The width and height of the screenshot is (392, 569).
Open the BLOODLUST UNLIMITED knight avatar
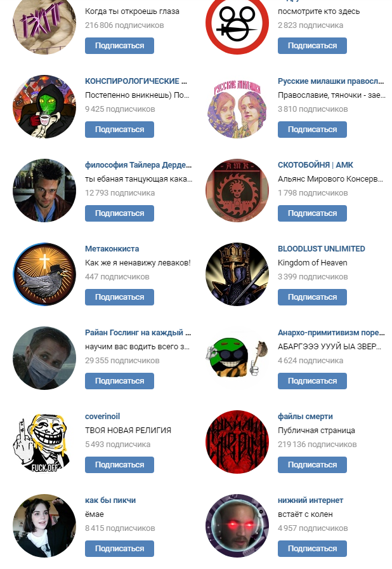(x=237, y=274)
